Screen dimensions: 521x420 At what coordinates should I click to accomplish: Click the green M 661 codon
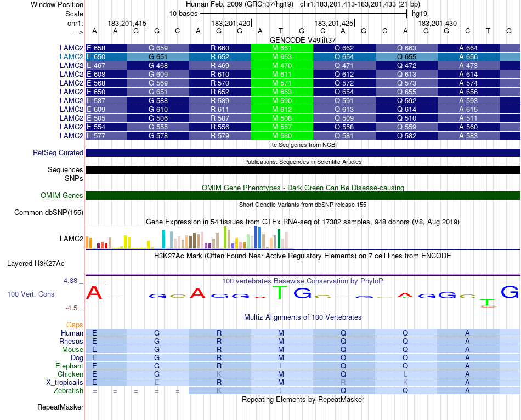282,48
